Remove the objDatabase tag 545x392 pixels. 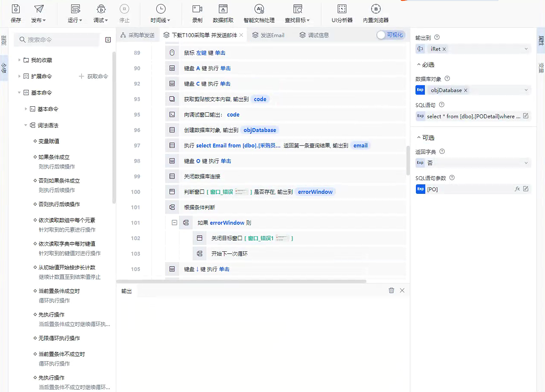(465, 90)
